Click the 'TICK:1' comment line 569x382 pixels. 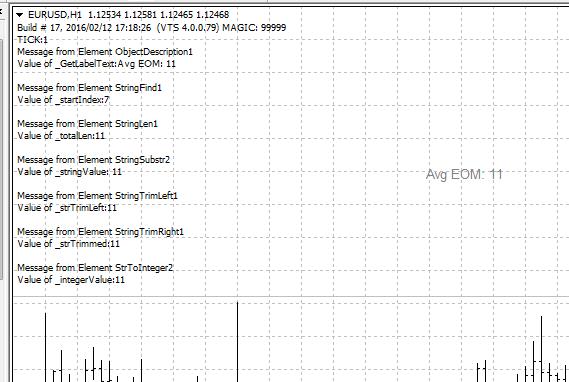click(x=33, y=40)
